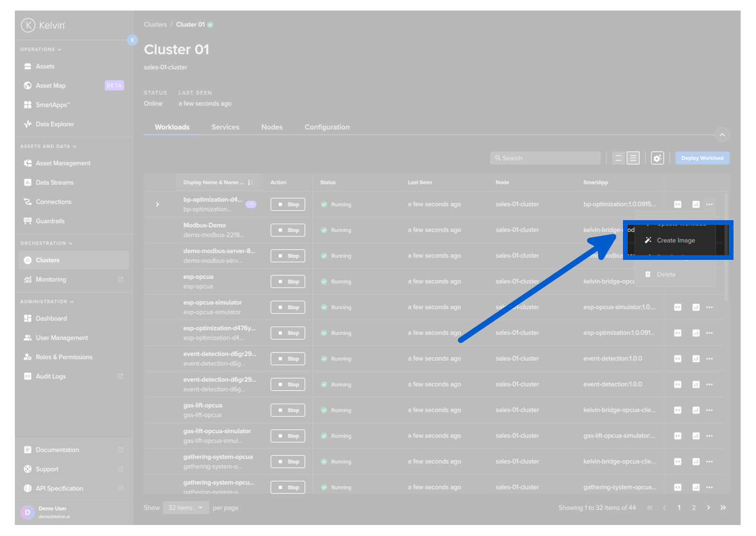The width and height of the screenshot is (756, 536).
Task: Open the logs icon for event-detection:1.0.0 row
Action: [x=678, y=358]
